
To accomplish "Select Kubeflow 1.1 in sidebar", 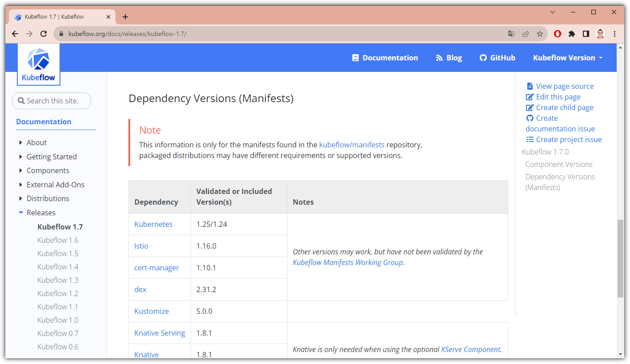I will (x=58, y=307).
